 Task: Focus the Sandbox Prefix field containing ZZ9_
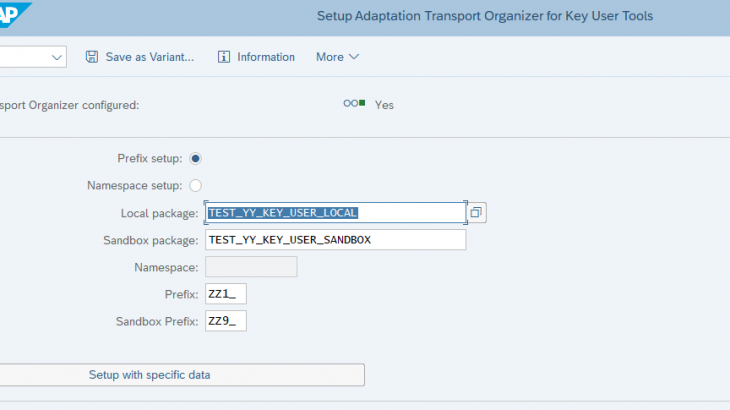pos(226,321)
